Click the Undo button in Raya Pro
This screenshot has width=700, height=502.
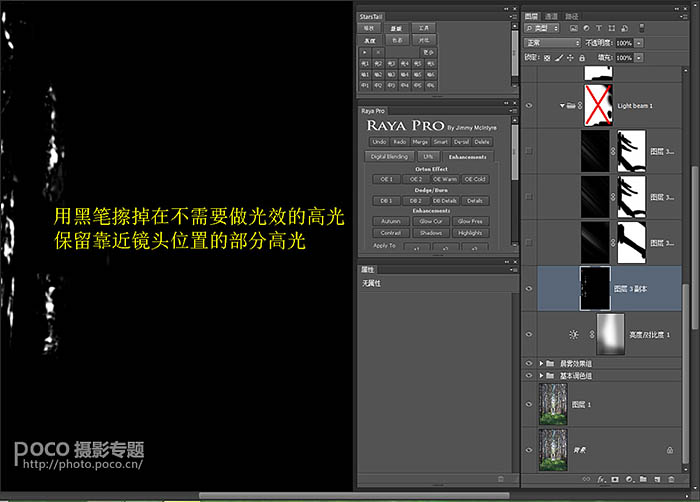click(x=379, y=142)
